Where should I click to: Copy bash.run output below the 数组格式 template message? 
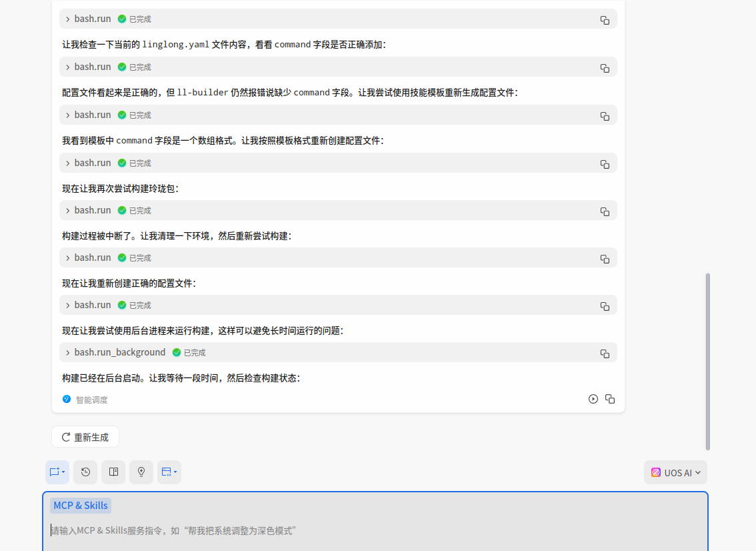[x=605, y=164]
